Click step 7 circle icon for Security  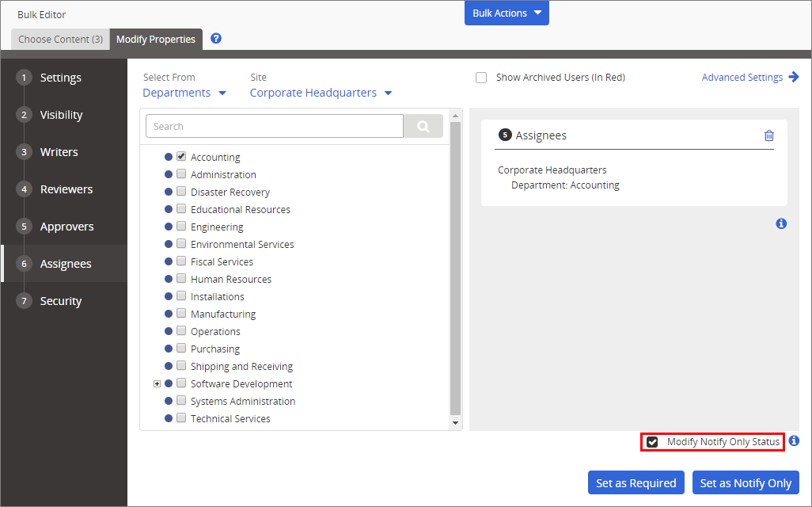click(24, 301)
